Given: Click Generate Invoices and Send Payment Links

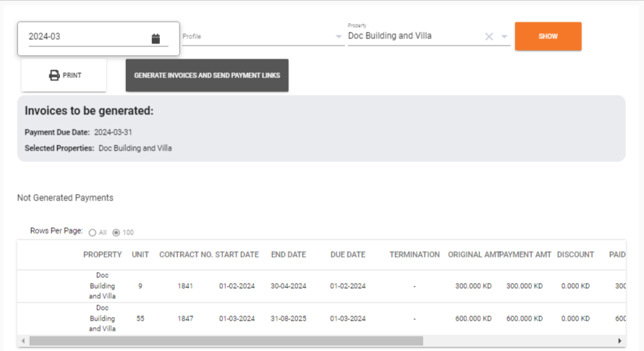Looking at the screenshot, I should 207,75.
